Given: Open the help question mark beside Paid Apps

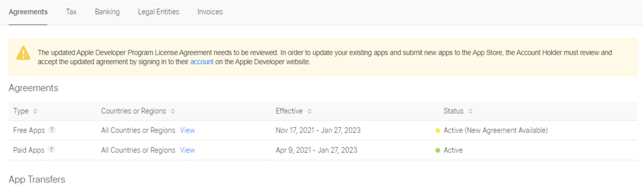Looking at the screenshot, I should [x=51, y=149].
